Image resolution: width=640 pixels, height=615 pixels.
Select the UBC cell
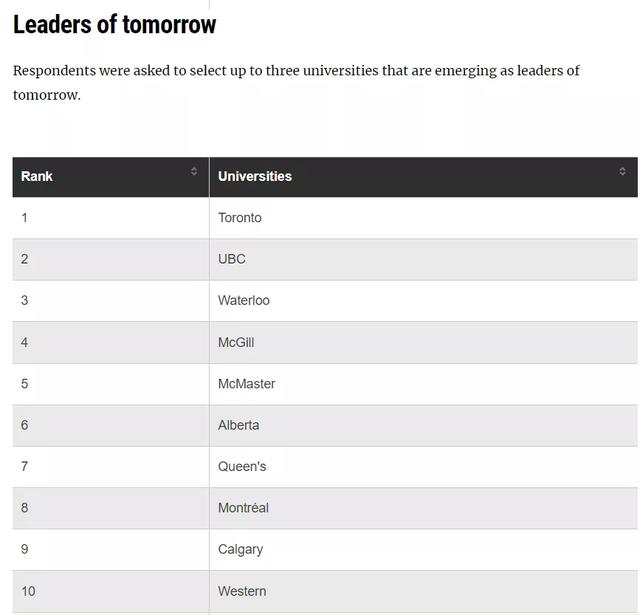232,259
